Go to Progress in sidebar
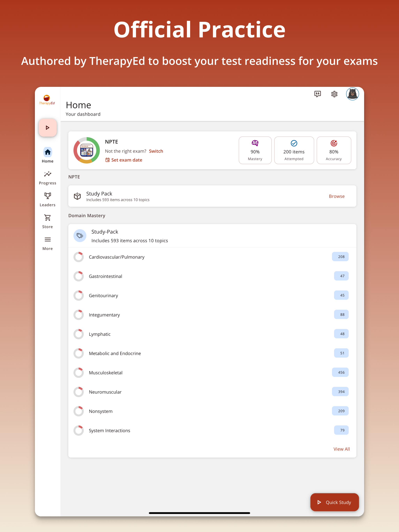399x532 pixels. (x=48, y=178)
